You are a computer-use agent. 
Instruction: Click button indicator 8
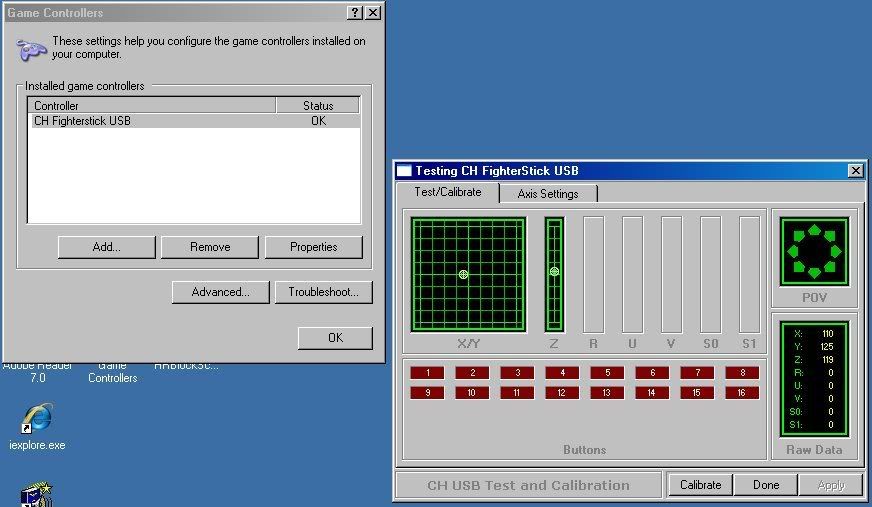pyautogui.click(x=742, y=372)
